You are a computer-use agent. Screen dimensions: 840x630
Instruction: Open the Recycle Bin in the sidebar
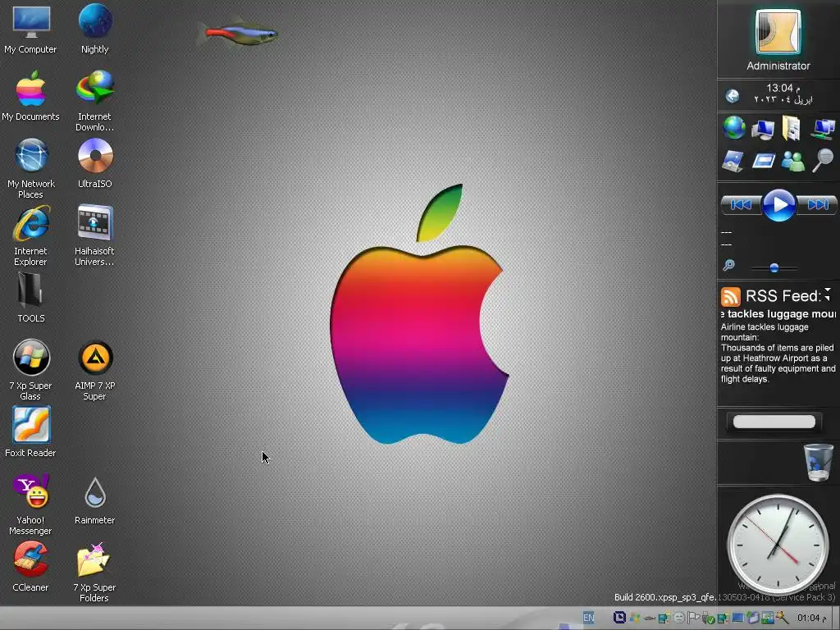tap(819, 463)
